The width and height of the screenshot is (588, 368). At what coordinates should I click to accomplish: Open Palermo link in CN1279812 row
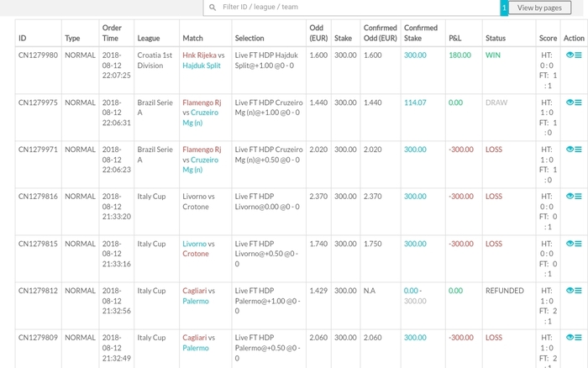point(196,301)
